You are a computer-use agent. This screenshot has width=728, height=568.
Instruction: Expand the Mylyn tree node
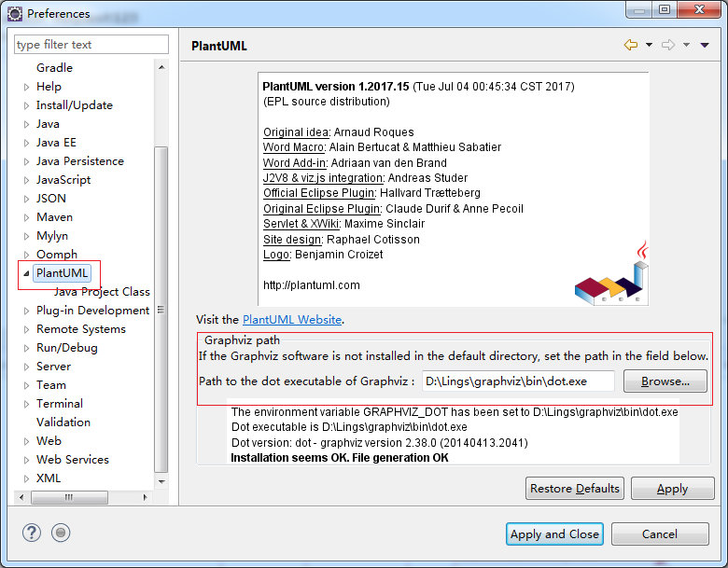(x=26, y=236)
